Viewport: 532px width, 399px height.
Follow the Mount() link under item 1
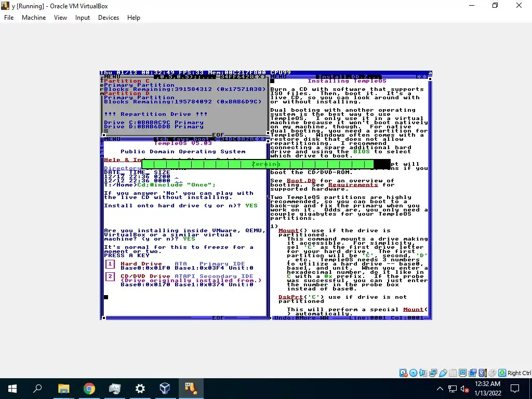pos(288,231)
